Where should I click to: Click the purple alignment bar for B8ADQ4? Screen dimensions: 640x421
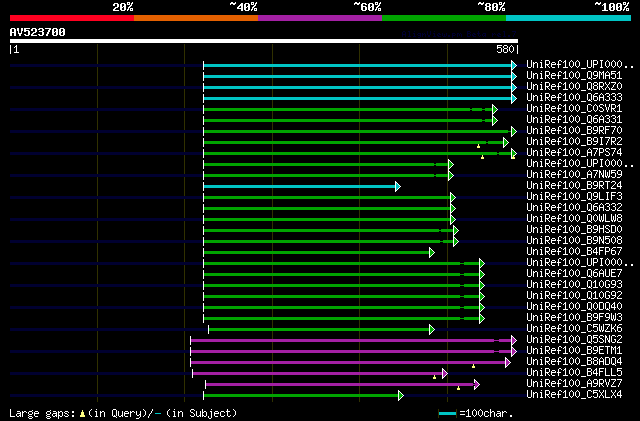pyautogui.click(x=351, y=362)
